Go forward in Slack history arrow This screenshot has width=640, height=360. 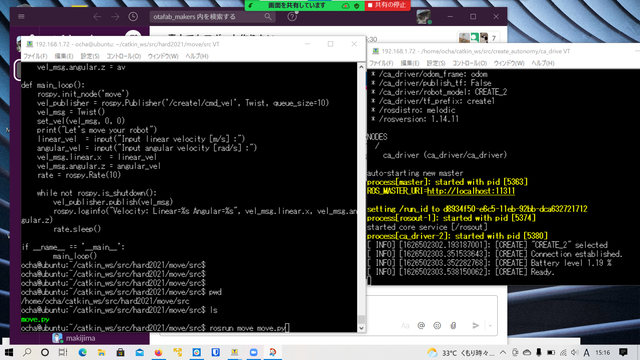click(x=115, y=17)
